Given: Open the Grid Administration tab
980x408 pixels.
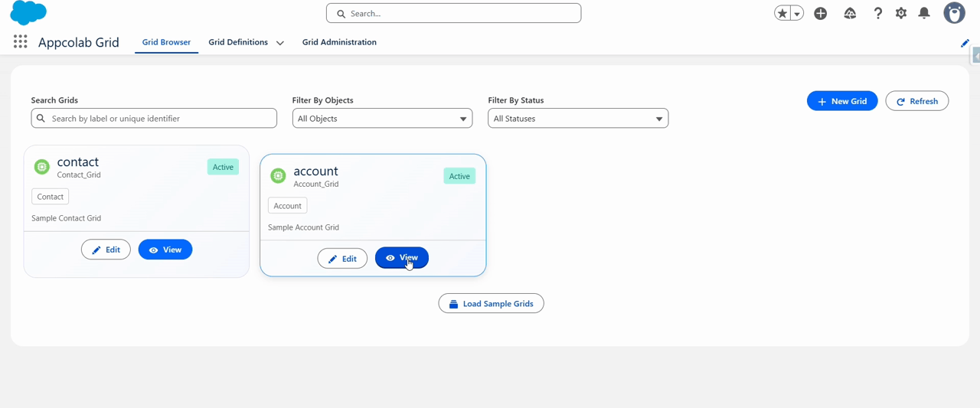Looking at the screenshot, I should pyautogui.click(x=339, y=42).
